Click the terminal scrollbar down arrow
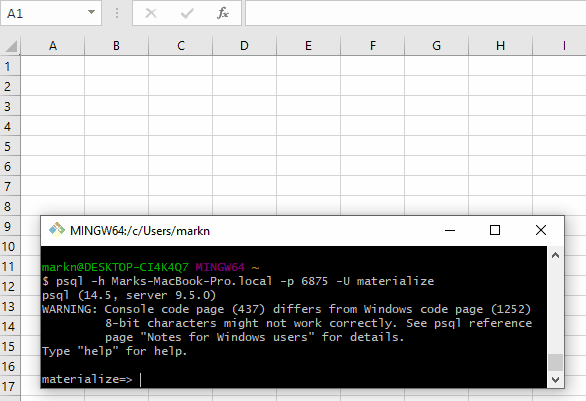The width and height of the screenshot is (586, 401). coord(555,380)
